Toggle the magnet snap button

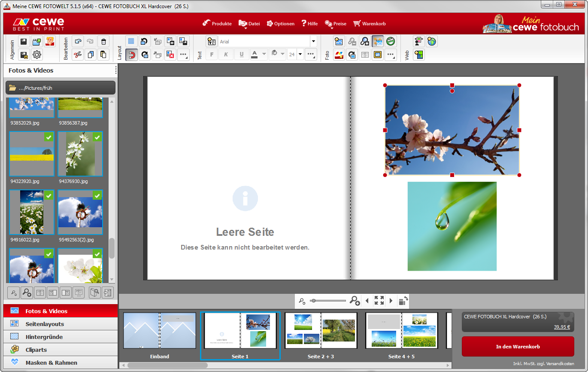(x=131, y=55)
